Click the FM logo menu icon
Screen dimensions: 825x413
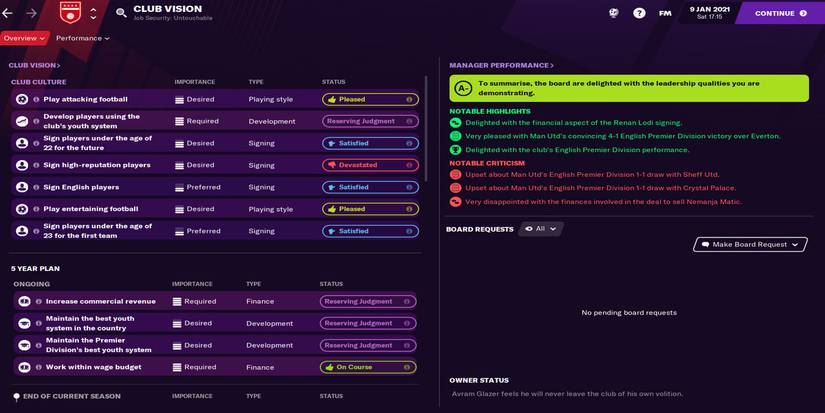pyautogui.click(x=665, y=13)
